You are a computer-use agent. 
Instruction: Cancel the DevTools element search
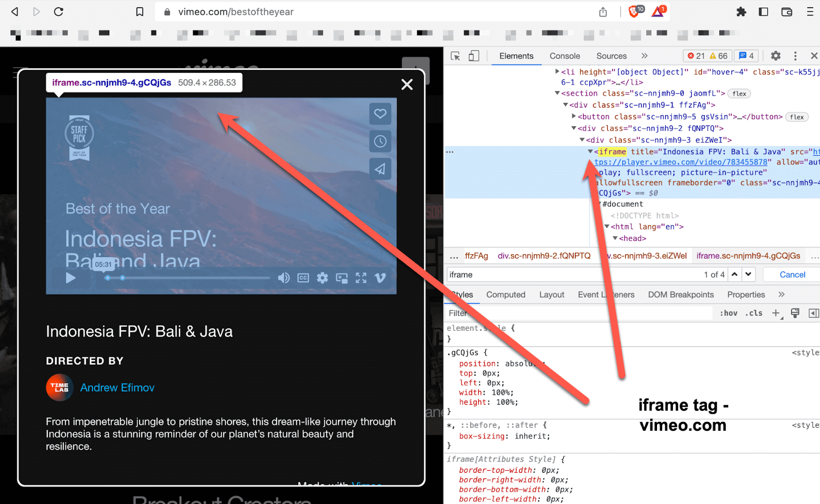click(x=792, y=275)
